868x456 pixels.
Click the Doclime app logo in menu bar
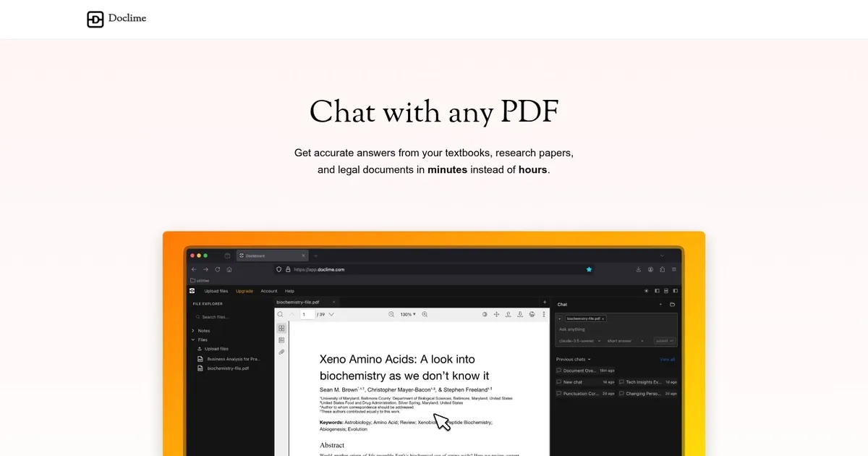pos(192,291)
